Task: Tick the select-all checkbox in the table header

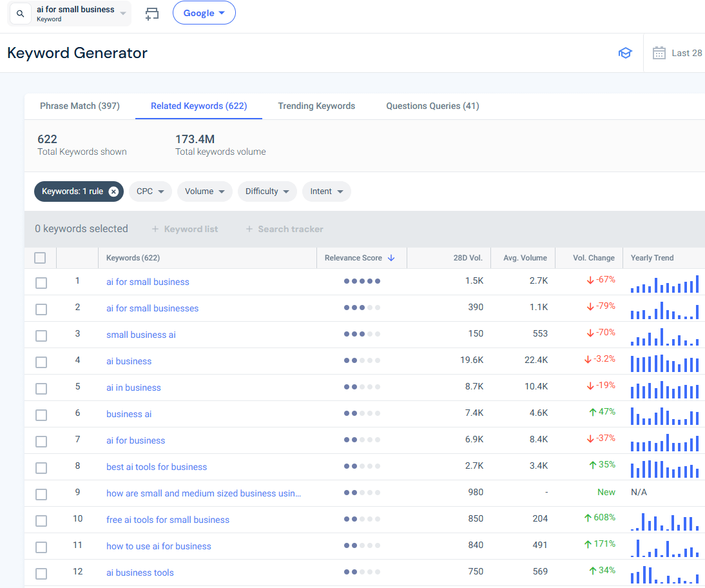Action: click(39, 257)
